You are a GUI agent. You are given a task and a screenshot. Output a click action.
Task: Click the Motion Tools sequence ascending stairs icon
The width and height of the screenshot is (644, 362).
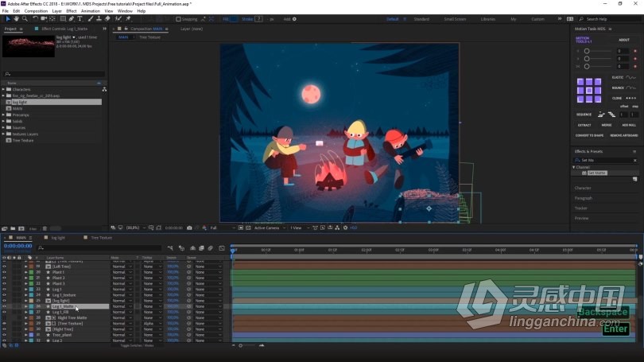[x=601, y=115]
